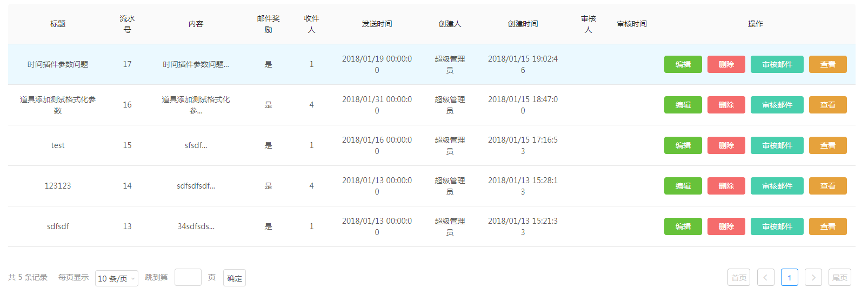This screenshot has width=868, height=301.
Task: Select the row titled test
Action: coord(432,145)
